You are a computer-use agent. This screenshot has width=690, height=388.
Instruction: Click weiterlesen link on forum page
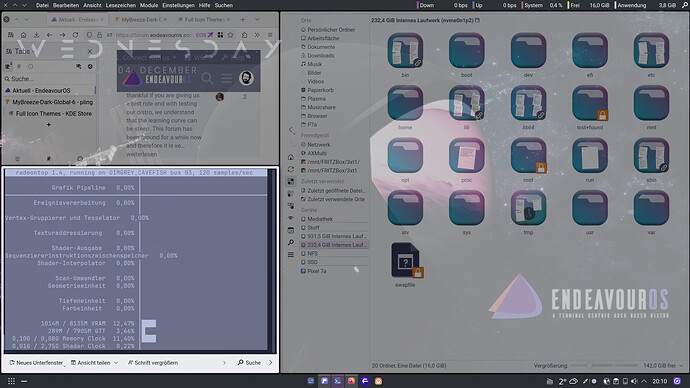[141, 154]
